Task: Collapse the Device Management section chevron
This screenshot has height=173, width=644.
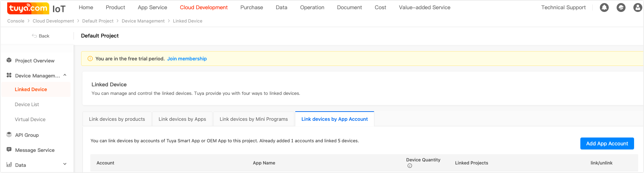Action: (x=65, y=75)
